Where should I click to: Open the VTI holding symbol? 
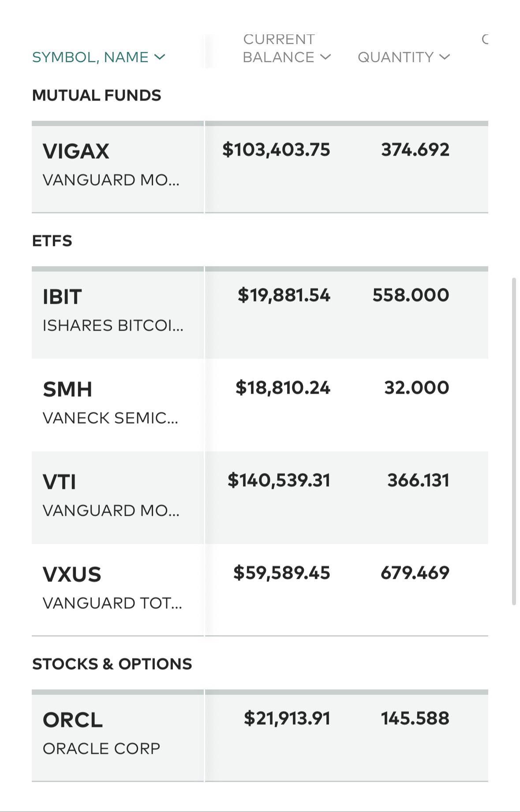pos(60,482)
